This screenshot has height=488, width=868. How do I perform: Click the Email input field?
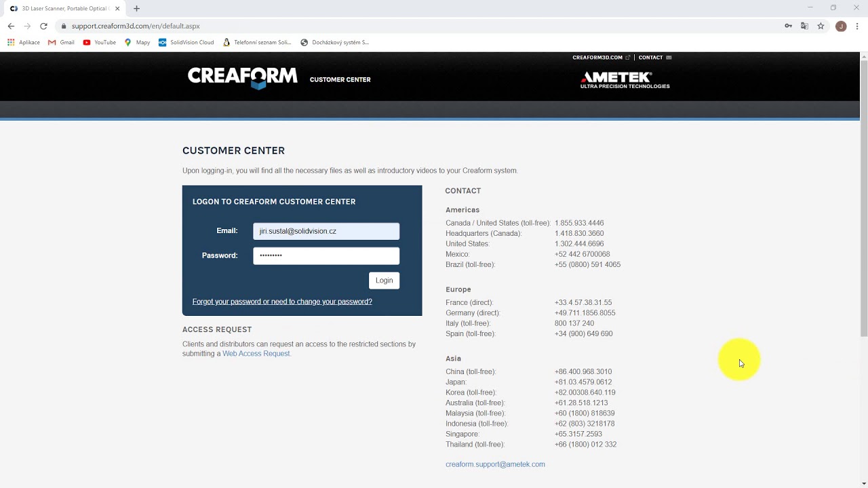(x=326, y=231)
